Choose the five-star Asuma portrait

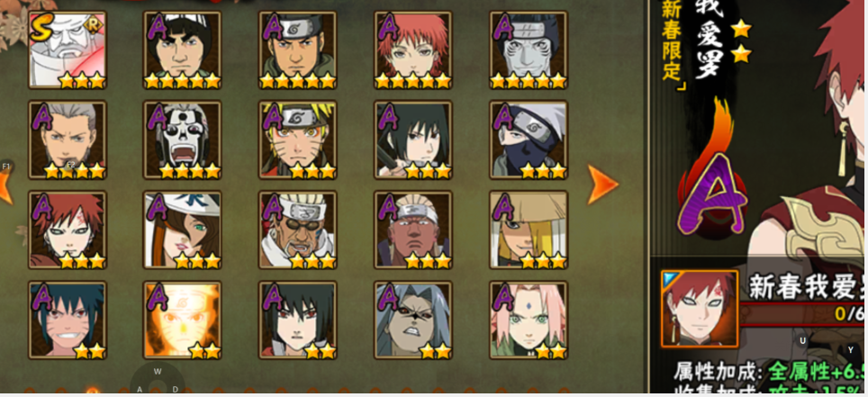pyautogui.click(x=298, y=50)
